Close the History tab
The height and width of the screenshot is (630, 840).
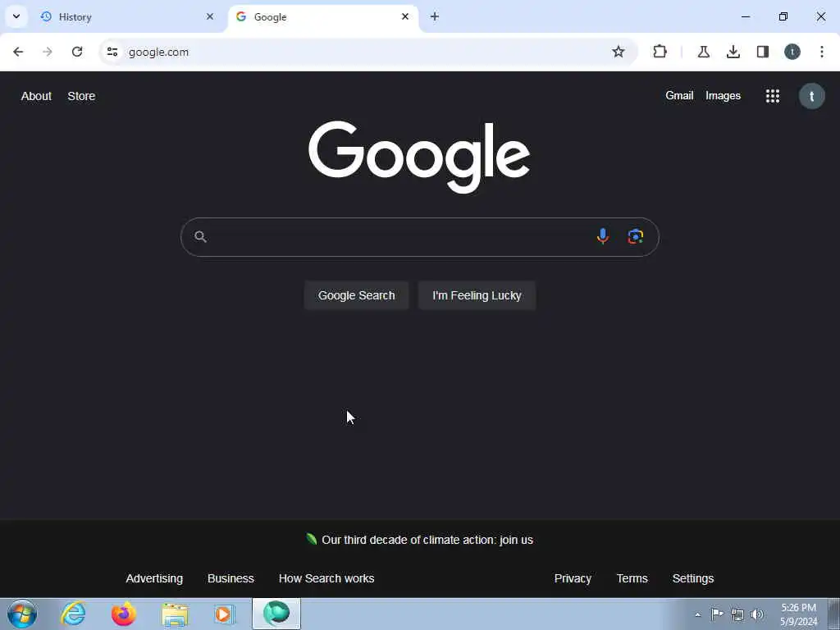[210, 16]
